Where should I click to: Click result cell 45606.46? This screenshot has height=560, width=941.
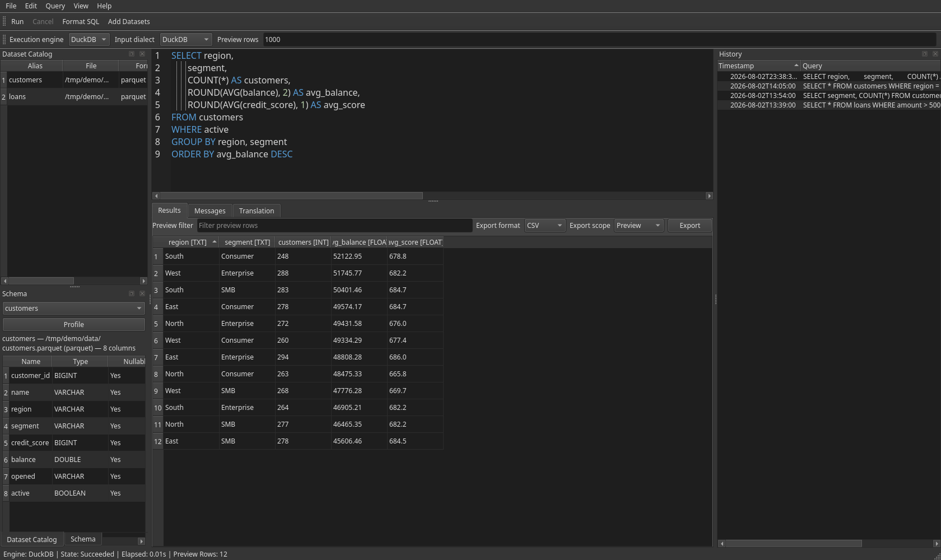359,441
